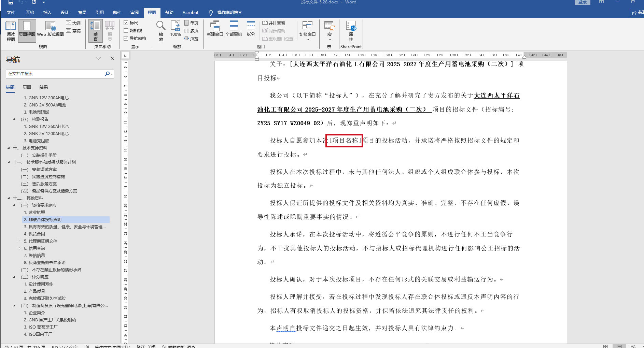Open SharePoint Properties (属性)
The height and width of the screenshot is (348, 644).
[351, 31]
